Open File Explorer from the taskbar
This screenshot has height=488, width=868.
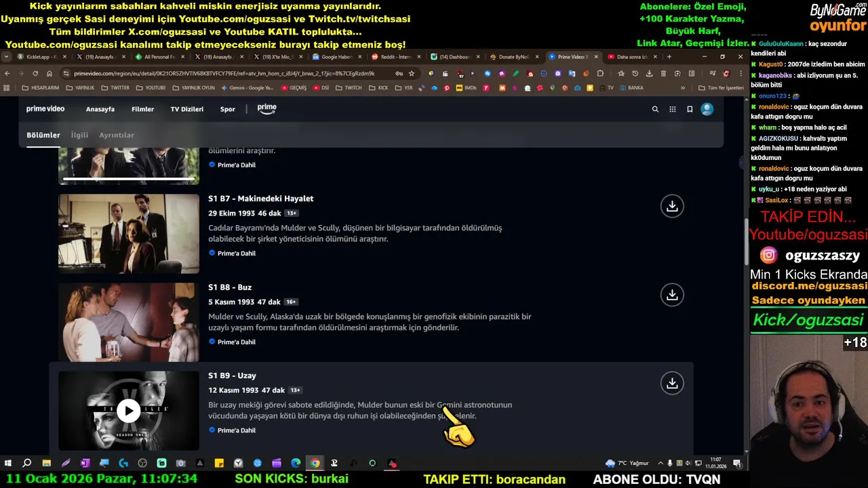[46, 464]
